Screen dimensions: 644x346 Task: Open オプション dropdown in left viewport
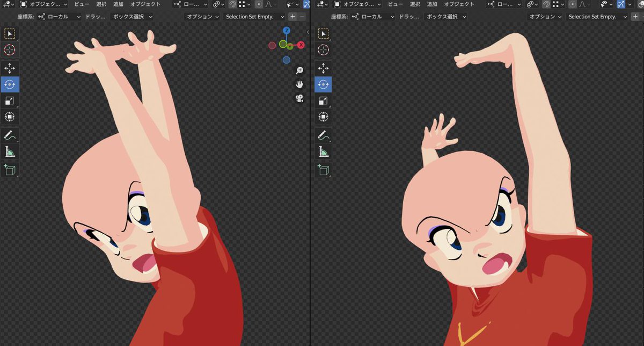(202, 17)
